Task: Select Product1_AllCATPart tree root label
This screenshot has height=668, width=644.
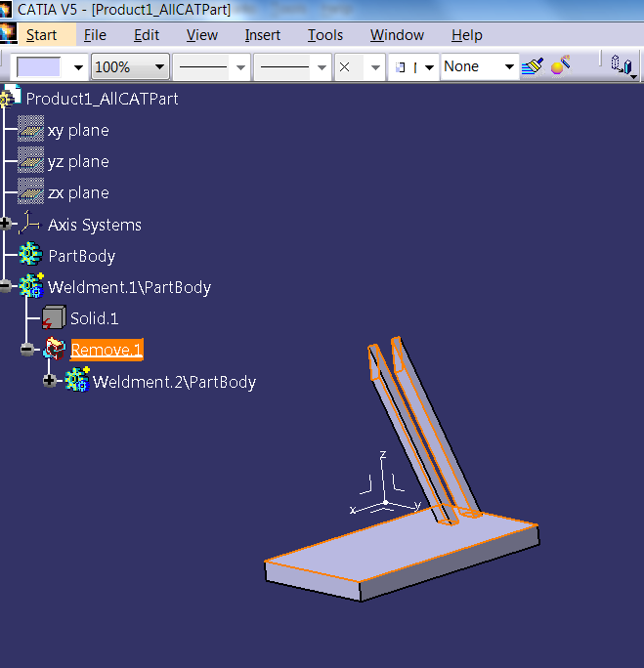Action: [102, 99]
